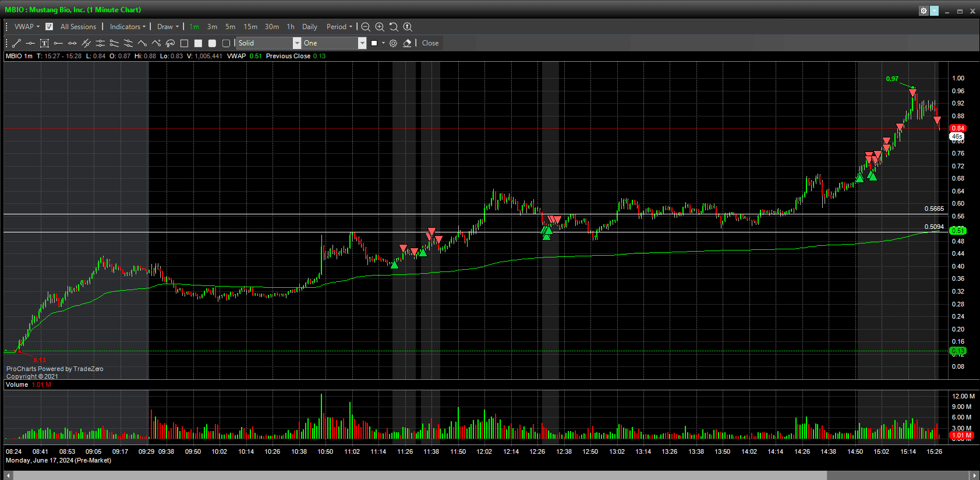The height and width of the screenshot is (480, 980).
Task: Click the 0.5094 horizontal level label
Action: coord(934,227)
